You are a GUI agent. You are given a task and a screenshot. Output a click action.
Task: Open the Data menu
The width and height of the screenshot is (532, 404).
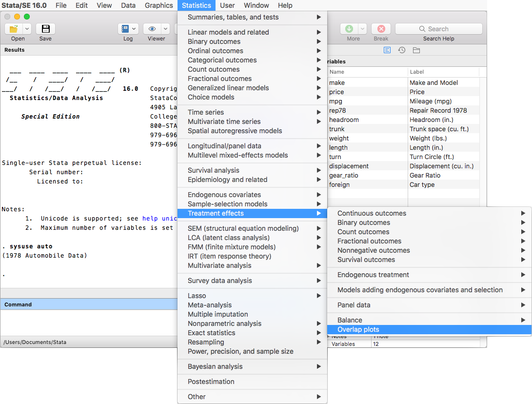tap(128, 5)
